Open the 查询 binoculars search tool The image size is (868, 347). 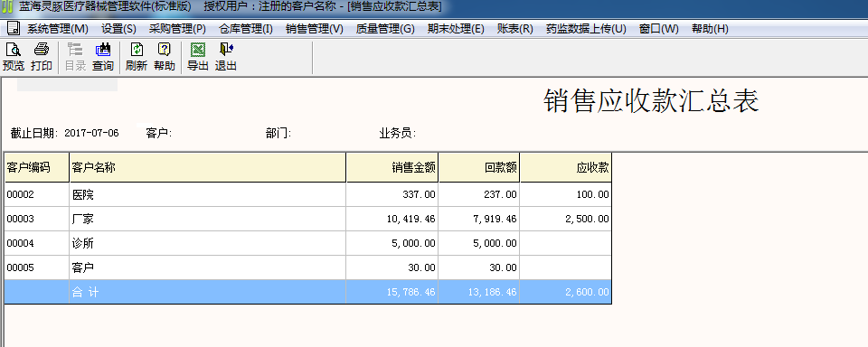103,57
